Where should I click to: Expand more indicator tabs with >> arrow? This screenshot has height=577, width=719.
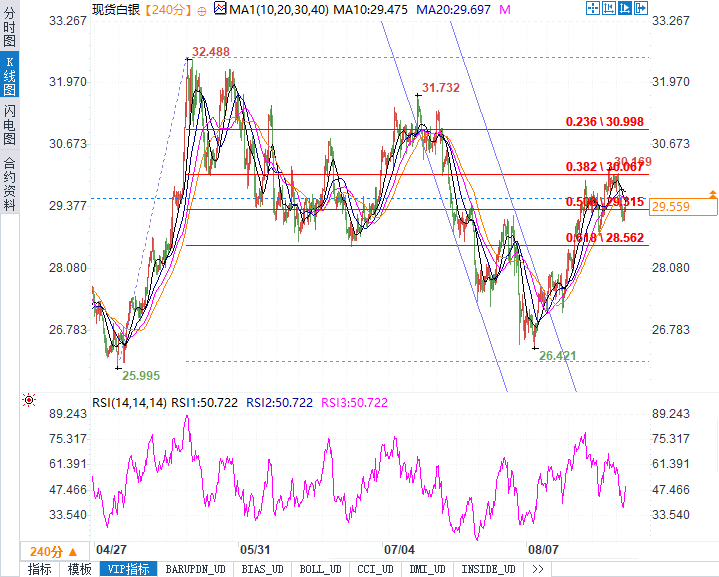coord(537,569)
